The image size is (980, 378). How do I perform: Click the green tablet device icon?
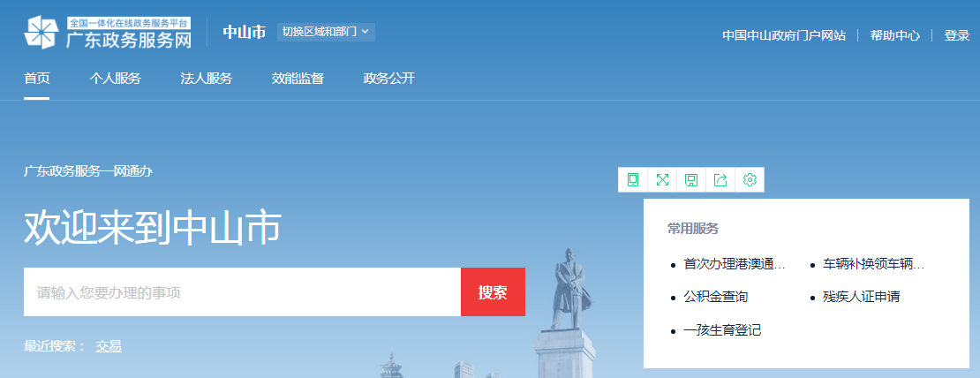point(633,180)
